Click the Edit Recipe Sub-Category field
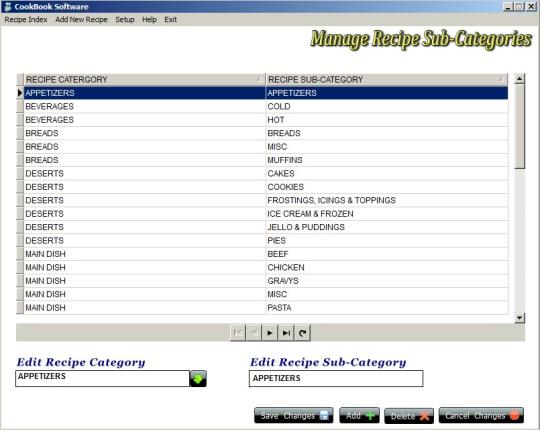The image size is (540, 430). pyautogui.click(x=336, y=378)
